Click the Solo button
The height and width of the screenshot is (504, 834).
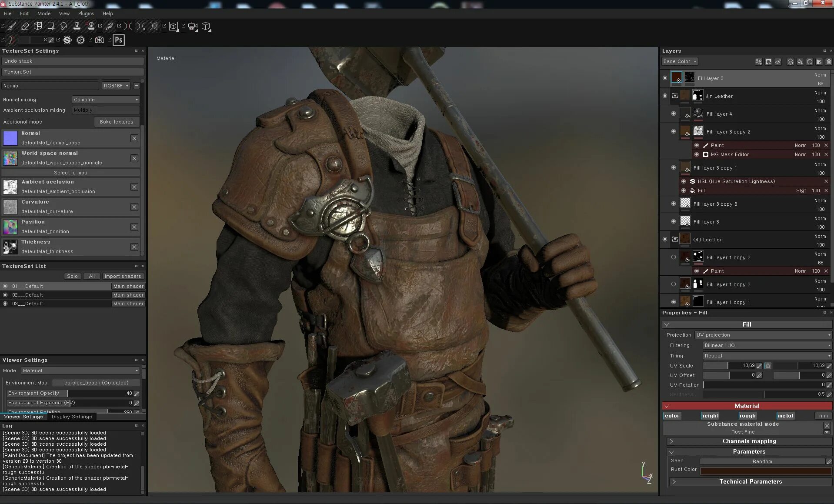click(72, 276)
